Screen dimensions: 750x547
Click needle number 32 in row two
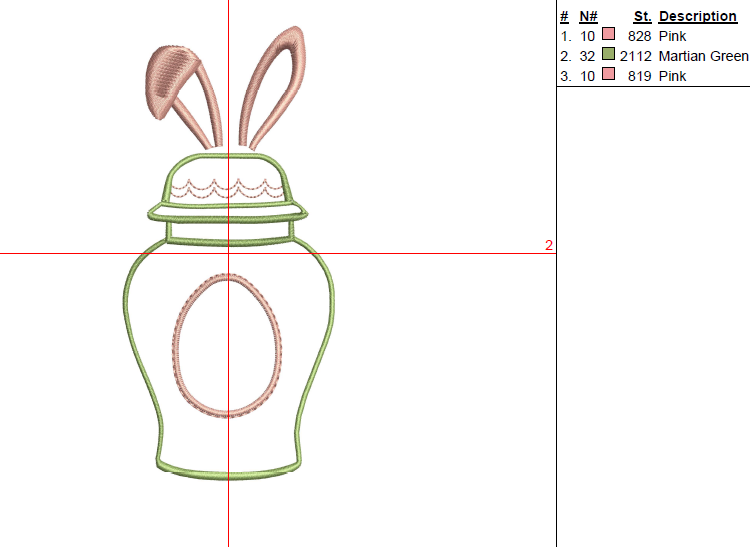coord(587,56)
